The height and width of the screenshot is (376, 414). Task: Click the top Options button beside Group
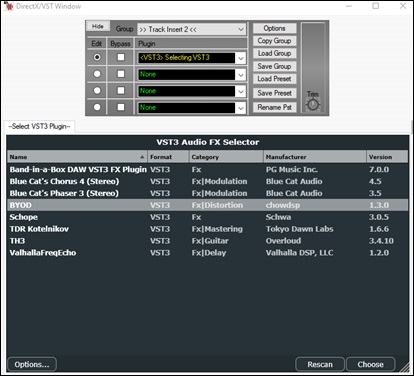pos(274,28)
